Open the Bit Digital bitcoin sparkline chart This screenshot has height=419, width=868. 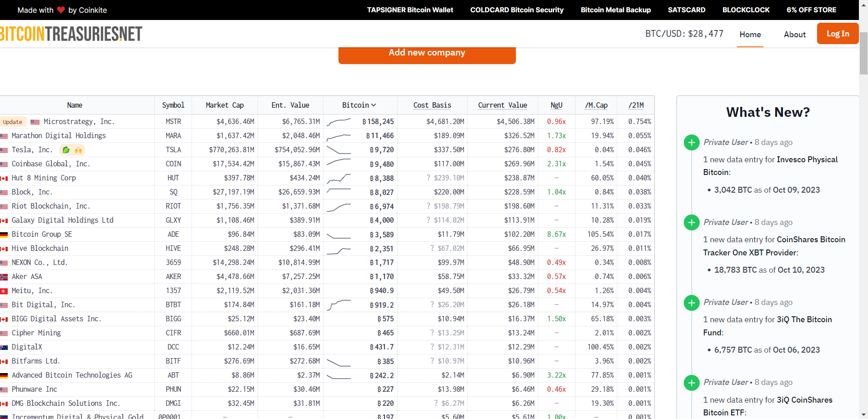[339, 305]
